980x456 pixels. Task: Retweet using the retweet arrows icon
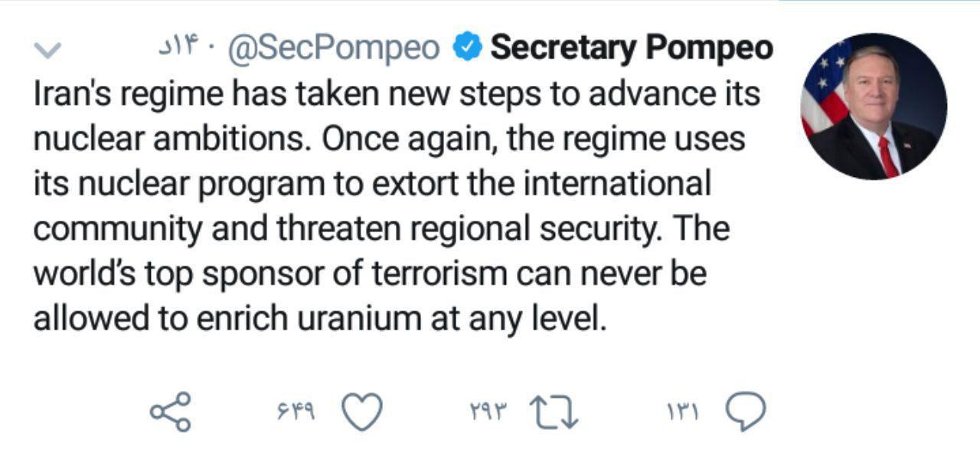(x=555, y=412)
